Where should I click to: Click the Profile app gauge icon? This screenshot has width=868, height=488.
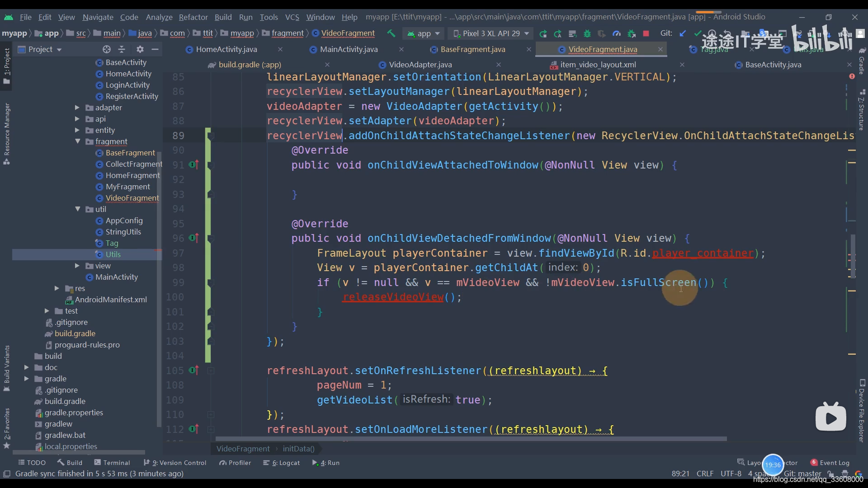coord(616,33)
